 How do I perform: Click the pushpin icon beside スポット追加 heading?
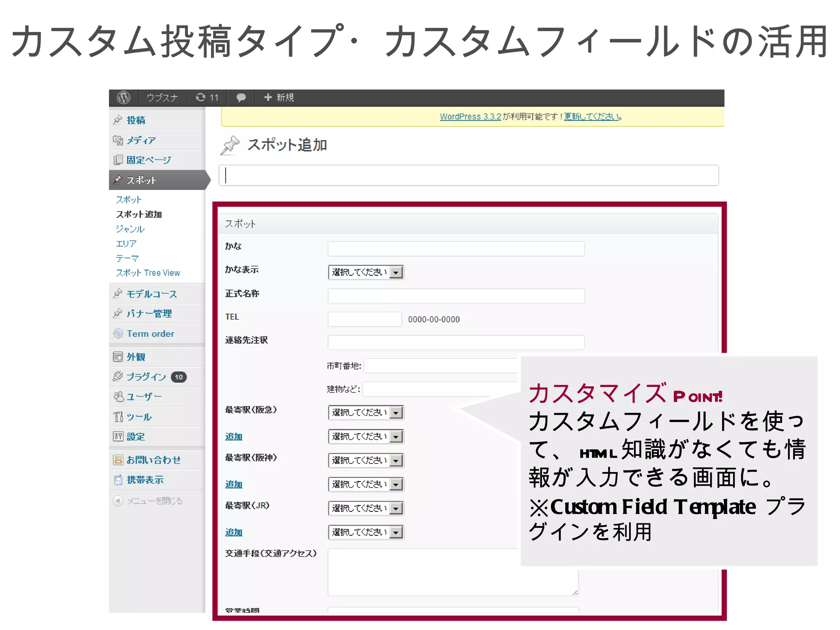pos(230,145)
